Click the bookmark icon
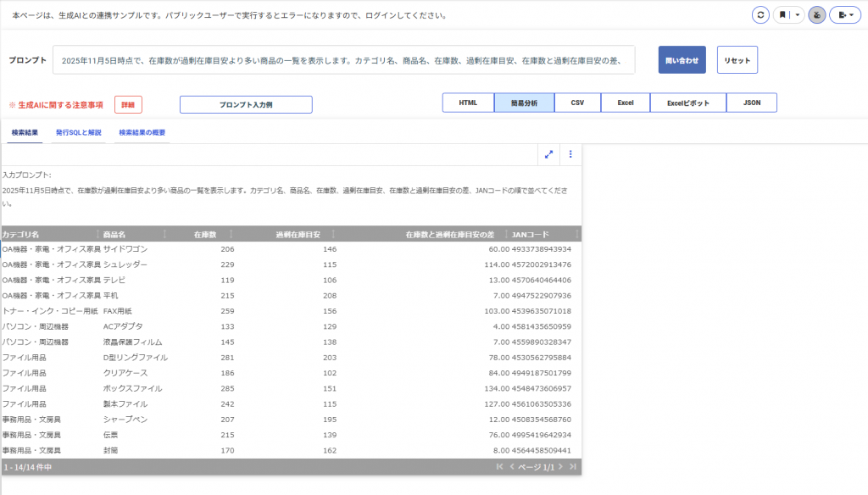 coord(783,15)
